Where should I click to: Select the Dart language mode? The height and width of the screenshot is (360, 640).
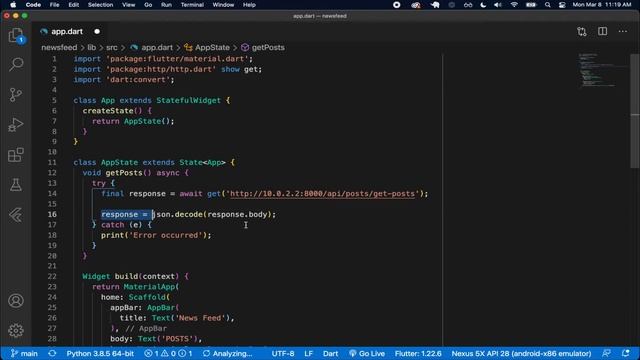[x=331, y=353]
